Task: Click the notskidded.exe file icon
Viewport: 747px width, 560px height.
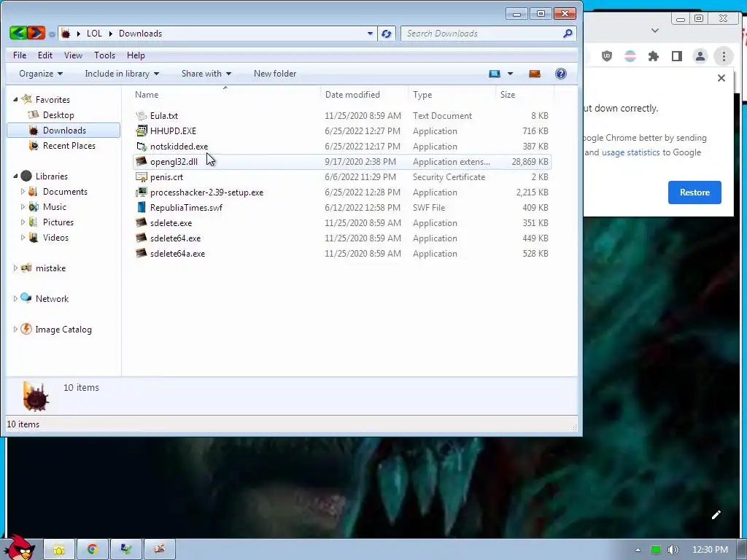Action: (141, 146)
